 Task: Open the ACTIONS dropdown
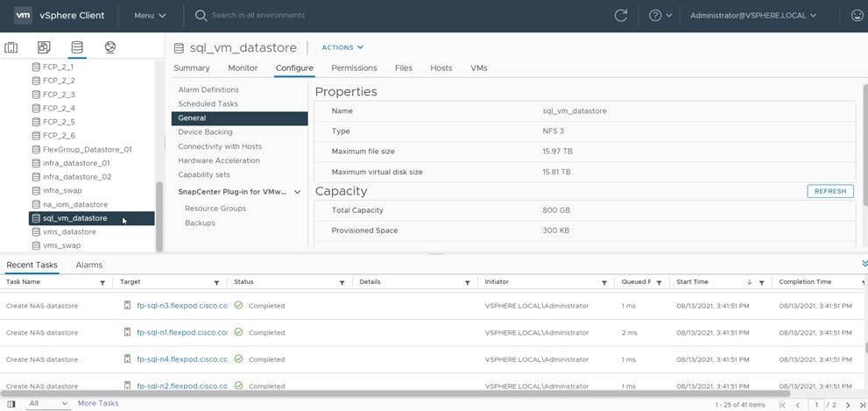point(342,47)
